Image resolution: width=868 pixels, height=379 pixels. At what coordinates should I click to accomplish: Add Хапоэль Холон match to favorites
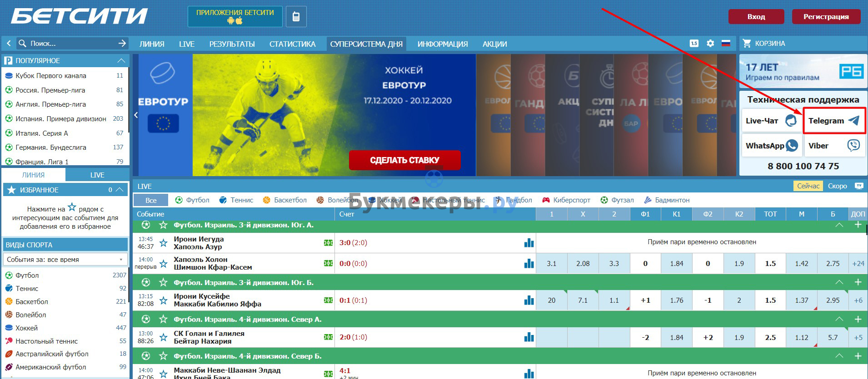(x=164, y=264)
